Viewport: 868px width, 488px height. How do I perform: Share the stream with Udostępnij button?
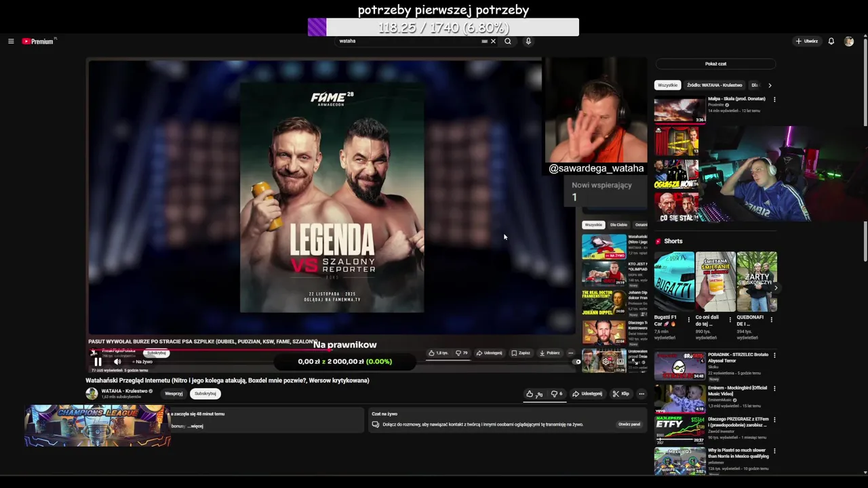pyautogui.click(x=587, y=394)
